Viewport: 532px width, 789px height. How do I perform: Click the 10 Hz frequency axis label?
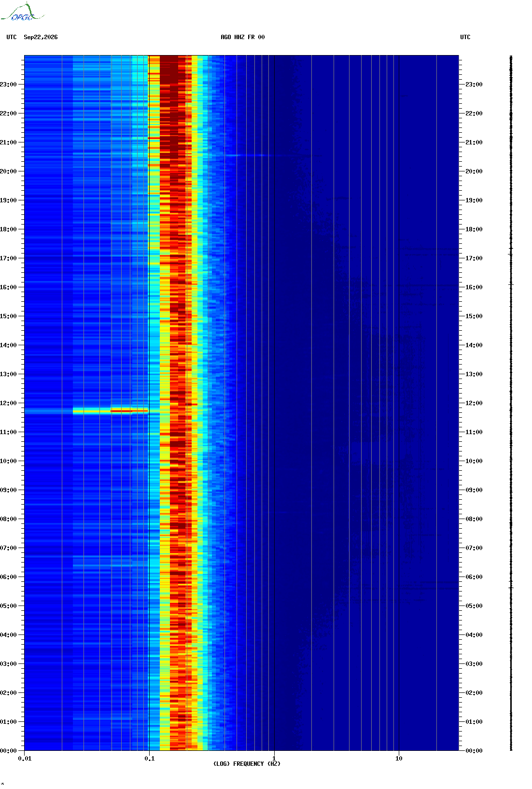pos(399,759)
